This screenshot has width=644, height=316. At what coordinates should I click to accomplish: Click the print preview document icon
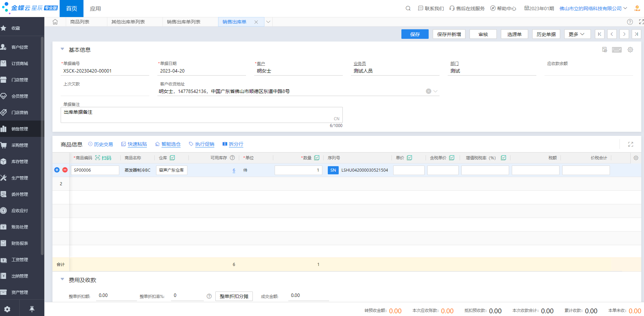[x=604, y=50]
